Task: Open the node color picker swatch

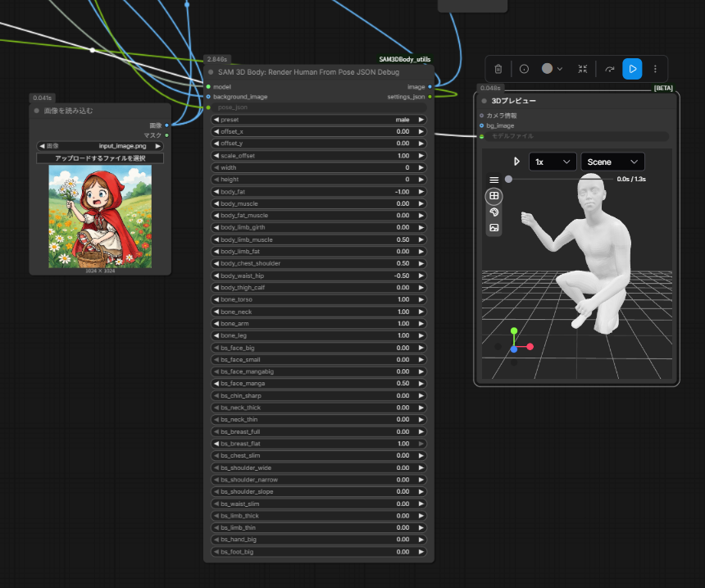Action: coord(547,68)
